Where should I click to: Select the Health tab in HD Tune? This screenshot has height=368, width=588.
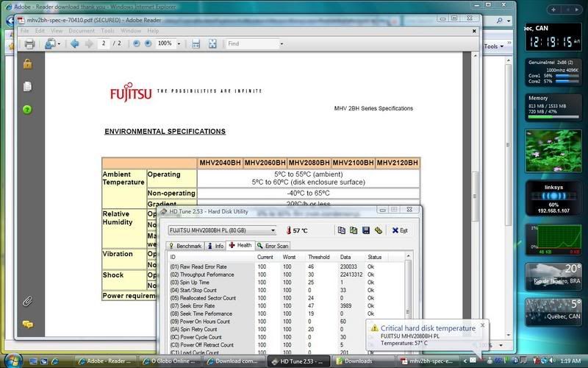[240, 245]
